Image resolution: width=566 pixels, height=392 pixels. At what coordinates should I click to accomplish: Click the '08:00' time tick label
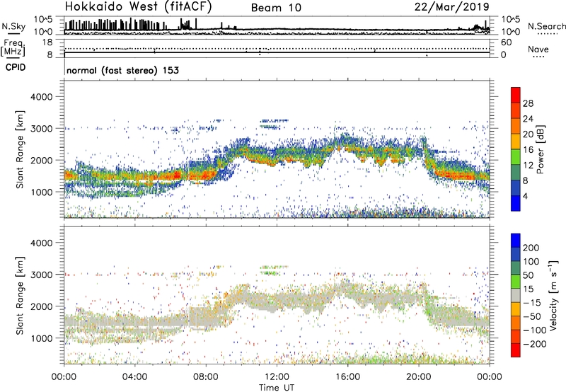(206, 376)
